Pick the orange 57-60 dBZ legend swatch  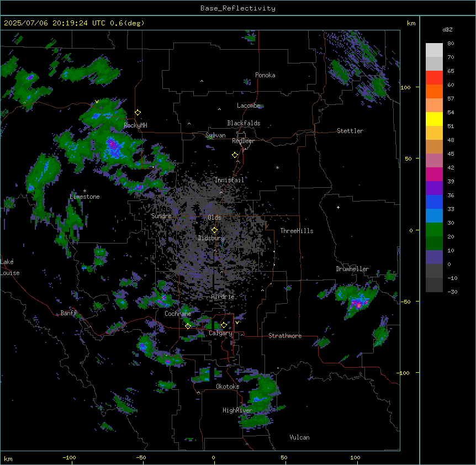point(434,91)
